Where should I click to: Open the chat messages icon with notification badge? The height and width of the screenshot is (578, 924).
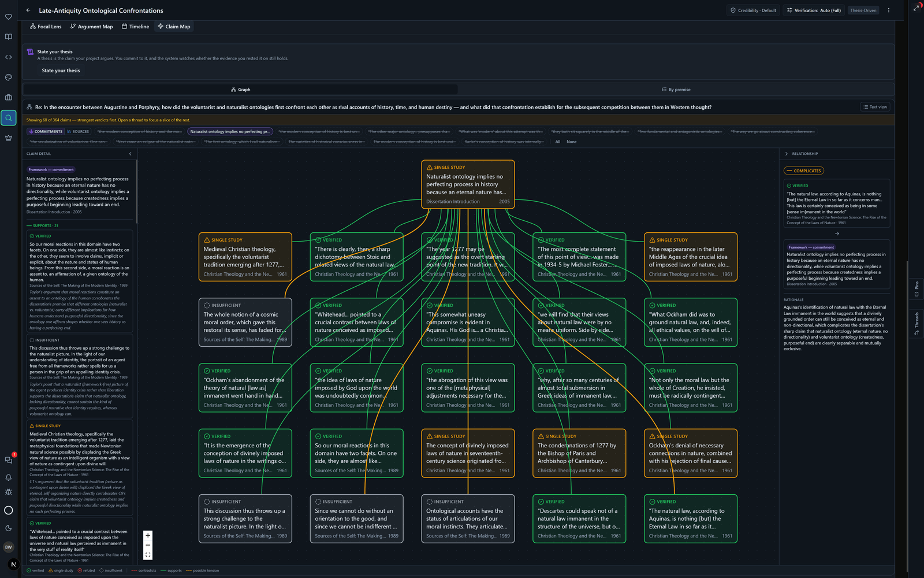[9, 460]
